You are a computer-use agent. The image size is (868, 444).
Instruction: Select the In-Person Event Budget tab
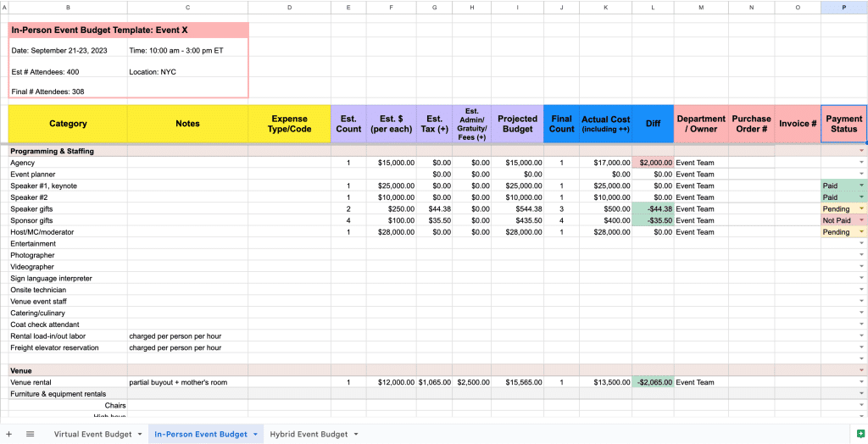[x=200, y=434]
